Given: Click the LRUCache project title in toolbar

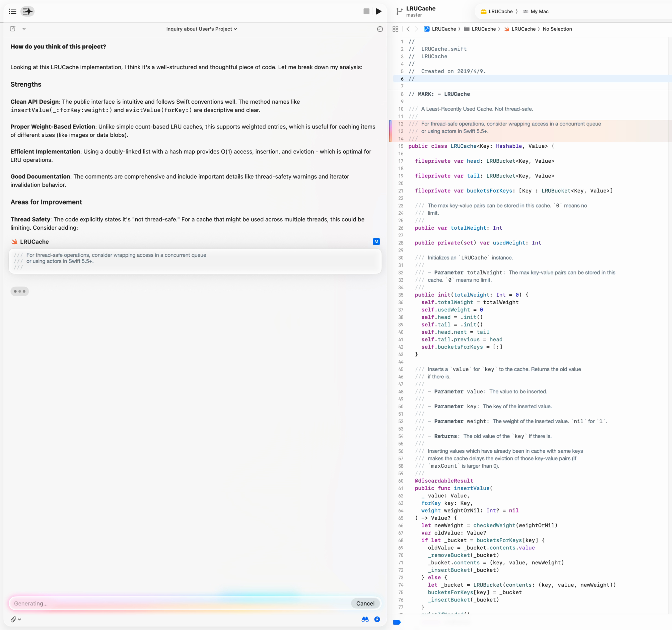Looking at the screenshot, I should coord(421,8).
